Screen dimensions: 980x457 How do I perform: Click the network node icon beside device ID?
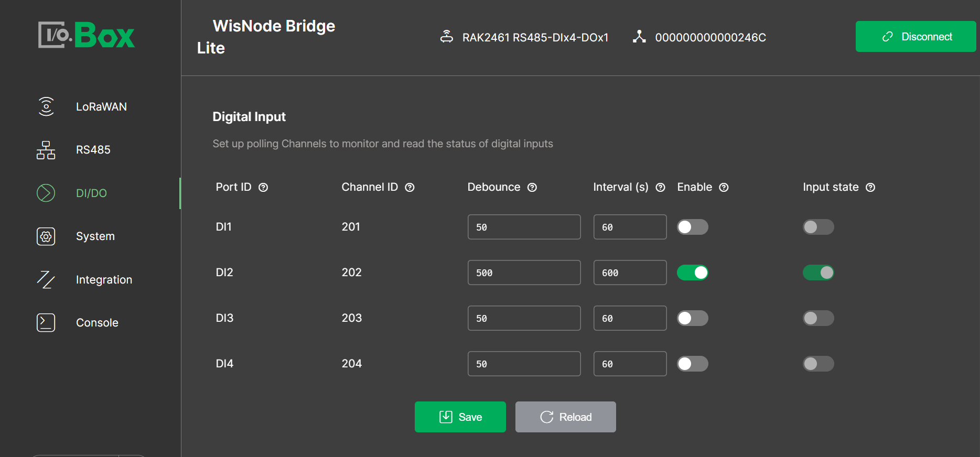(639, 37)
